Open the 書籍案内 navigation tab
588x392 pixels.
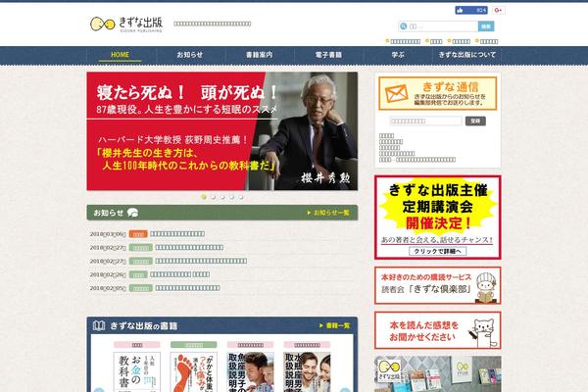pyautogui.click(x=259, y=55)
